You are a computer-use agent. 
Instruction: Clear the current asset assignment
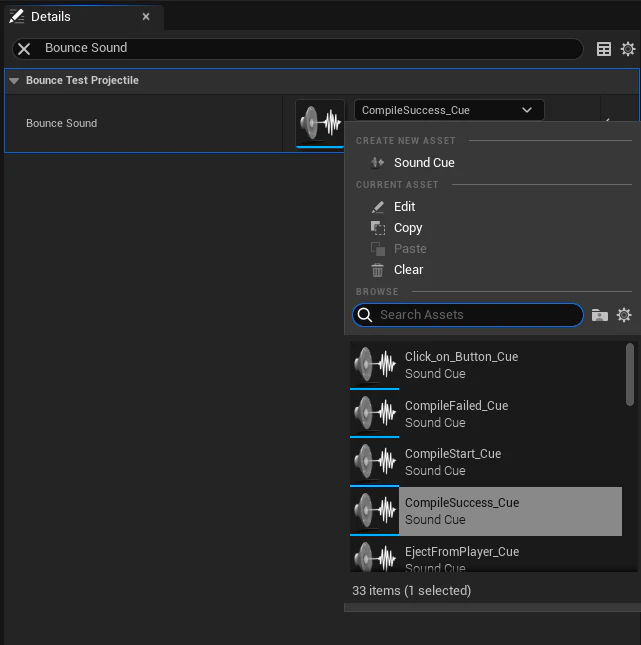pyautogui.click(x=408, y=269)
